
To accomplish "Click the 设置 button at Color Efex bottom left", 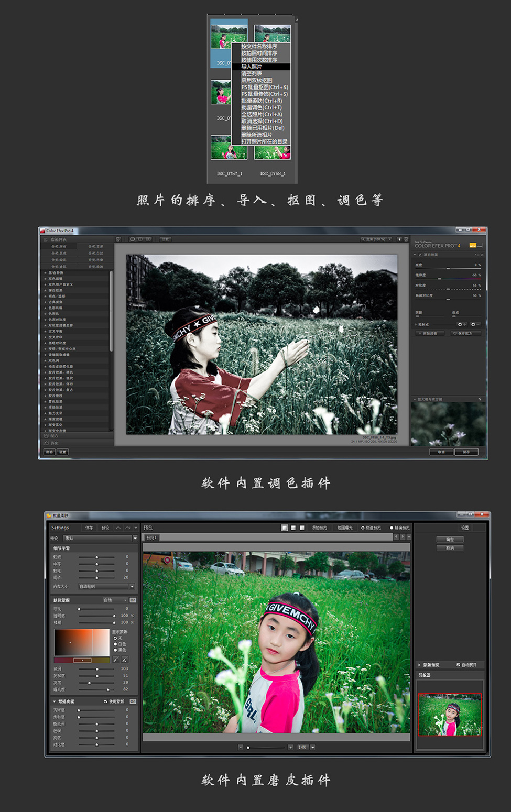I will pyautogui.click(x=62, y=452).
